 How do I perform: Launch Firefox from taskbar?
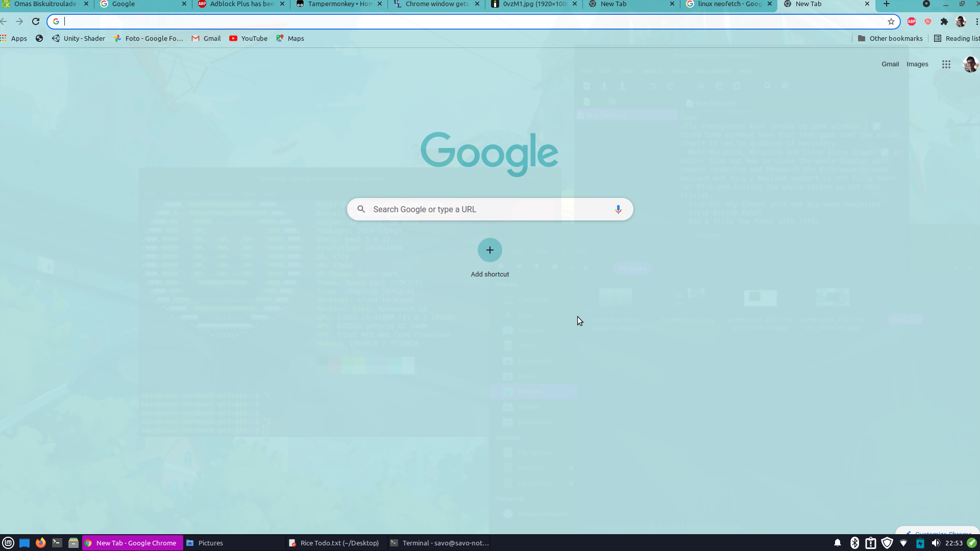point(41,543)
